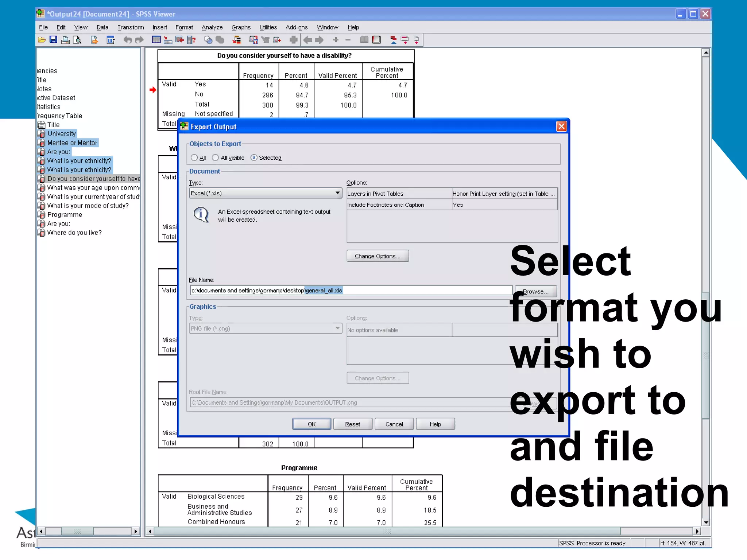Select Do you consider yourself outline item
Image resolution: width=747 pixels, height=560 pixels.
pyautogui.click(x=94, y=179)
